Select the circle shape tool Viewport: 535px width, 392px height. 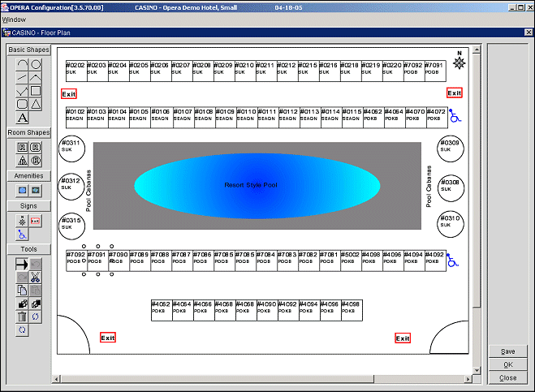click(36, 64)
